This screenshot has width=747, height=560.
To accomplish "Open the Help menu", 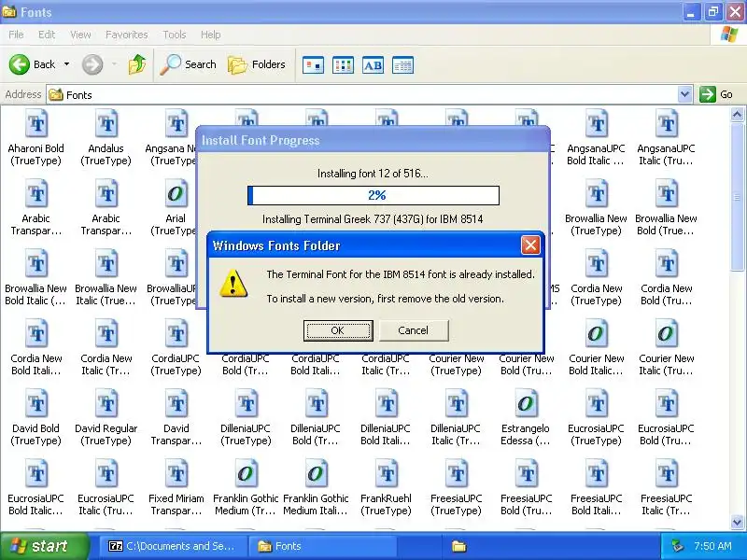I will 211,35.
